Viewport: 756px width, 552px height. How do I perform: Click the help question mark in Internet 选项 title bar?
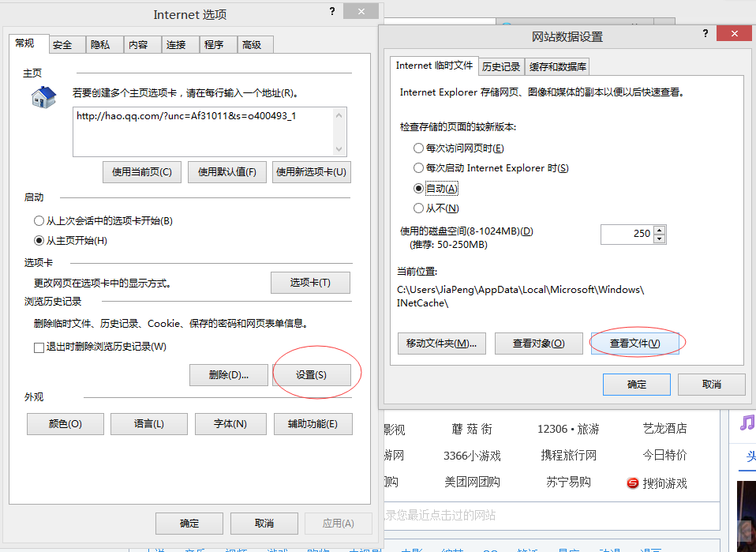332,11
